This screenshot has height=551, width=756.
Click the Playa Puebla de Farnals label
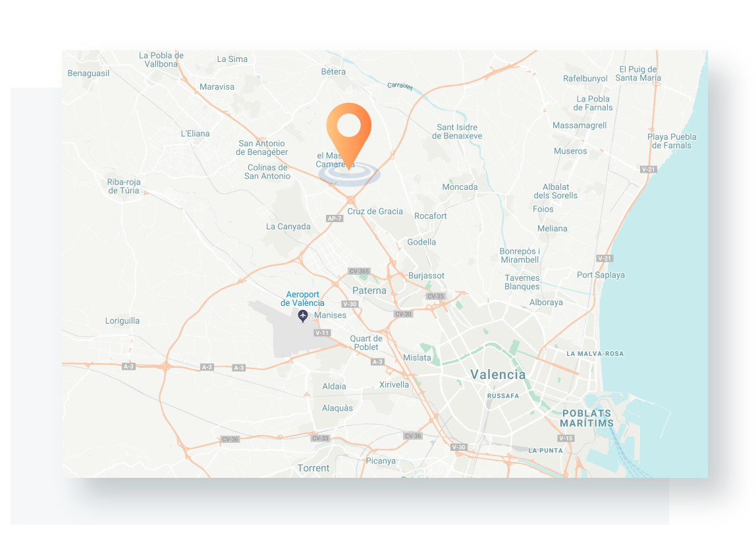(672, 141)
